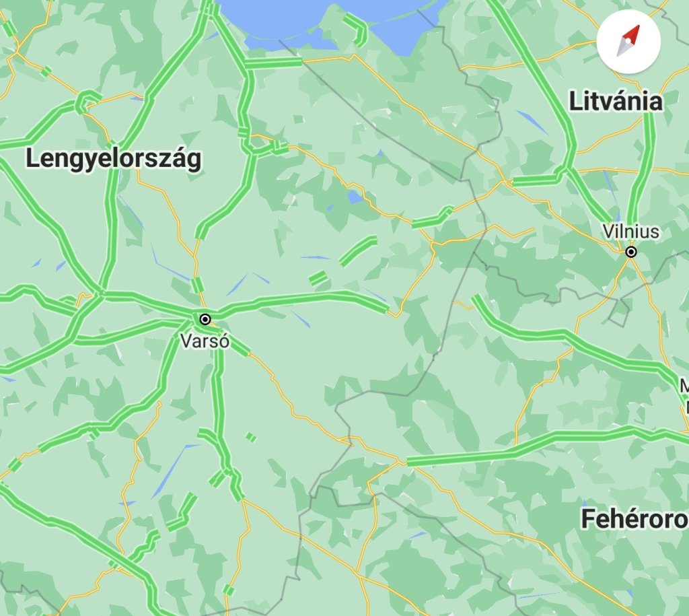Click the red needle of the compass
689x616 pixels.
click(631, 34)
